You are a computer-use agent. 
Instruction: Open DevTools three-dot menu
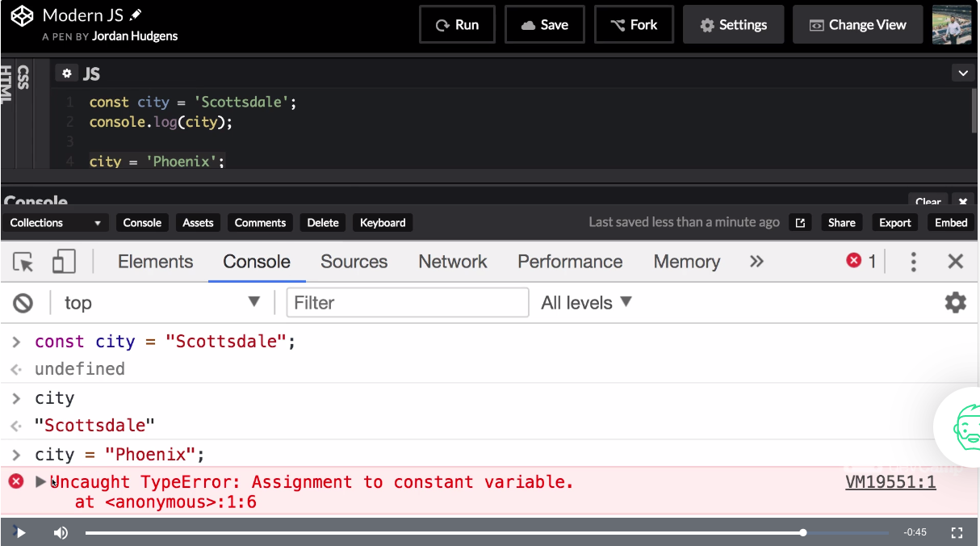[913, 262]
